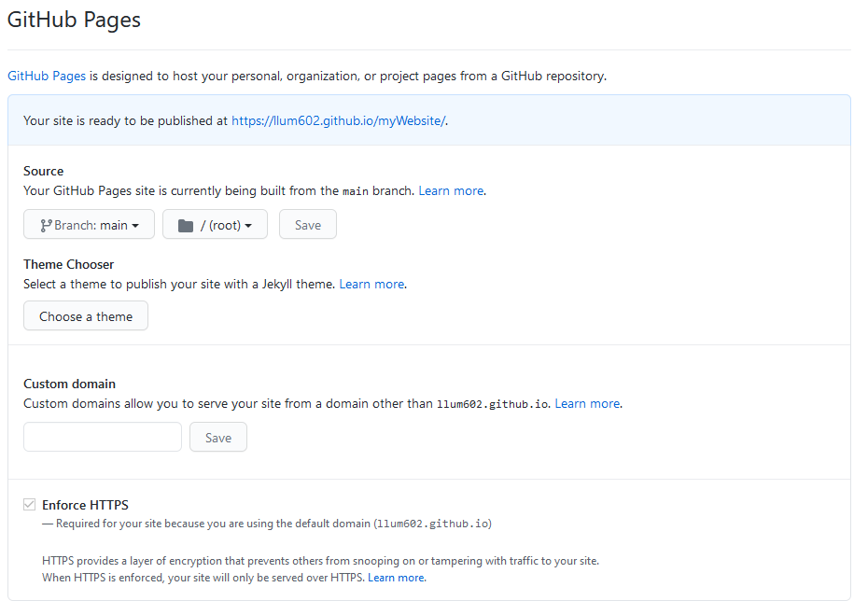Click the GitHub Pages page heading
Screen dimensions: 868x615
click(x=74, y=20)
